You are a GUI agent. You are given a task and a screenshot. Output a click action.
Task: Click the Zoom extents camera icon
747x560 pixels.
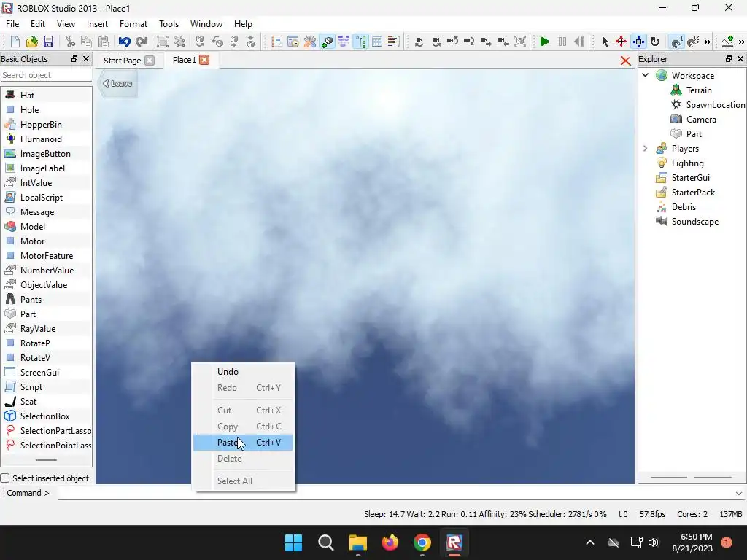520,42
